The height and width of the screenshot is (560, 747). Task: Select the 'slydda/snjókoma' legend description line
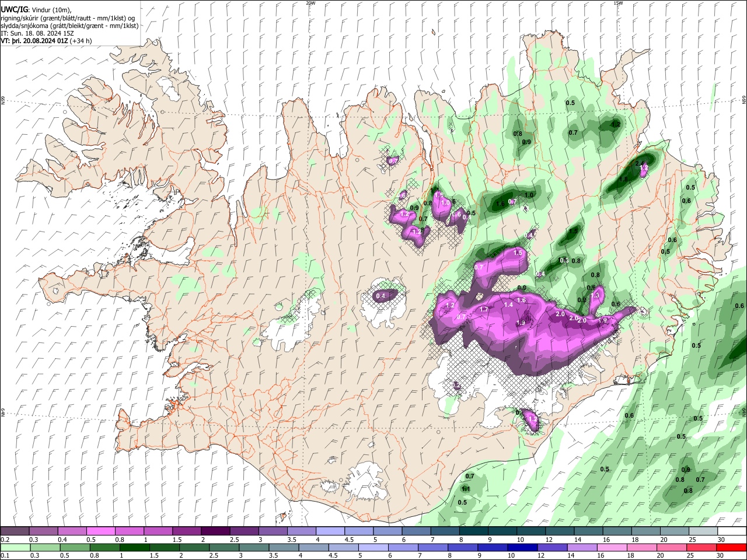click(69, 26)
